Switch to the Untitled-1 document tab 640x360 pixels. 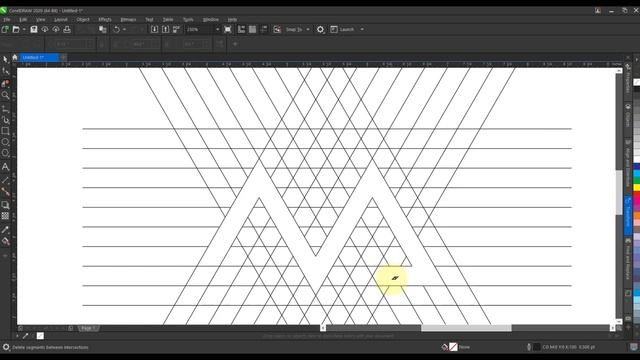pos(39,58)
